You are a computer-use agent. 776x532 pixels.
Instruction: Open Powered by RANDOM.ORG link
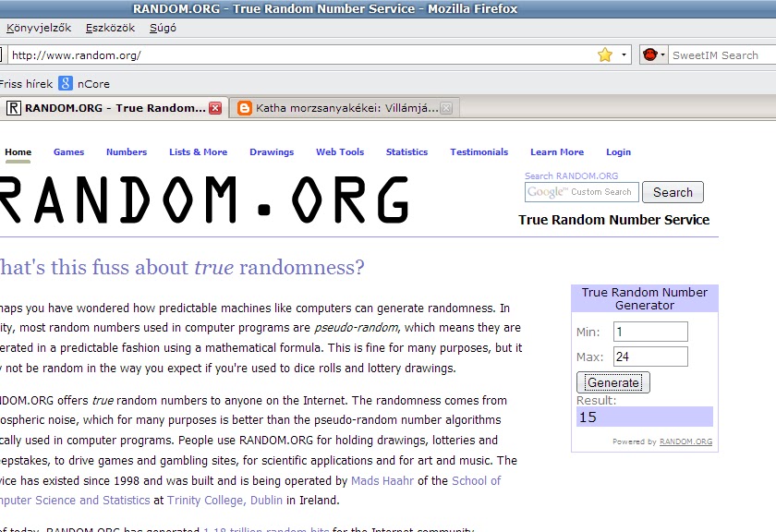coord(685,441)
